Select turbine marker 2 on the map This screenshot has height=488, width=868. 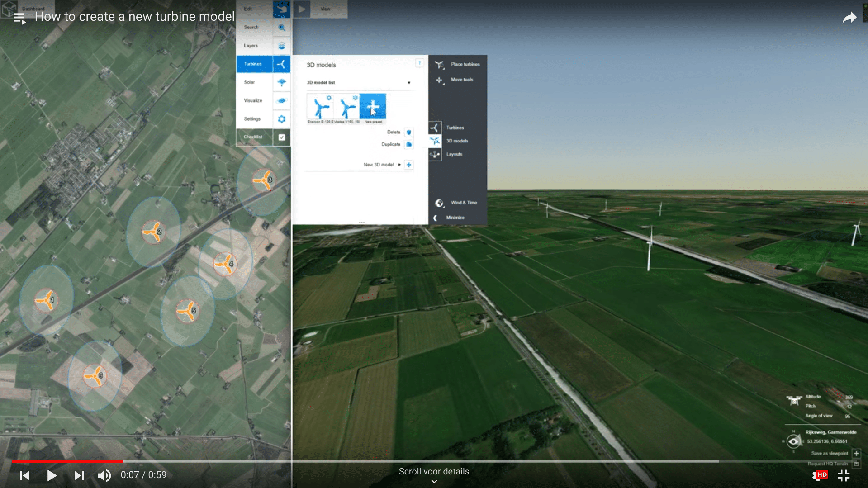pyautogui.click(x=153, y=232)
